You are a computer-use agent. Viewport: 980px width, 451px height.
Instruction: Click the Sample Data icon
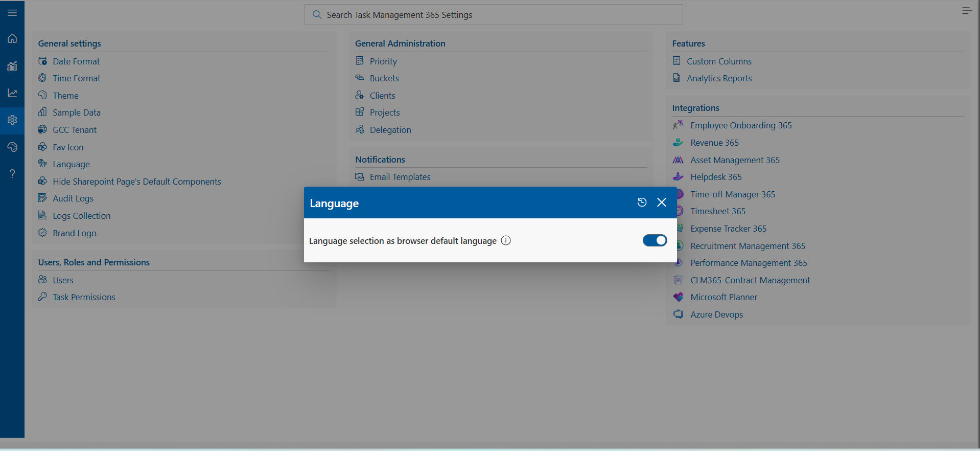[x=42, y=112]
